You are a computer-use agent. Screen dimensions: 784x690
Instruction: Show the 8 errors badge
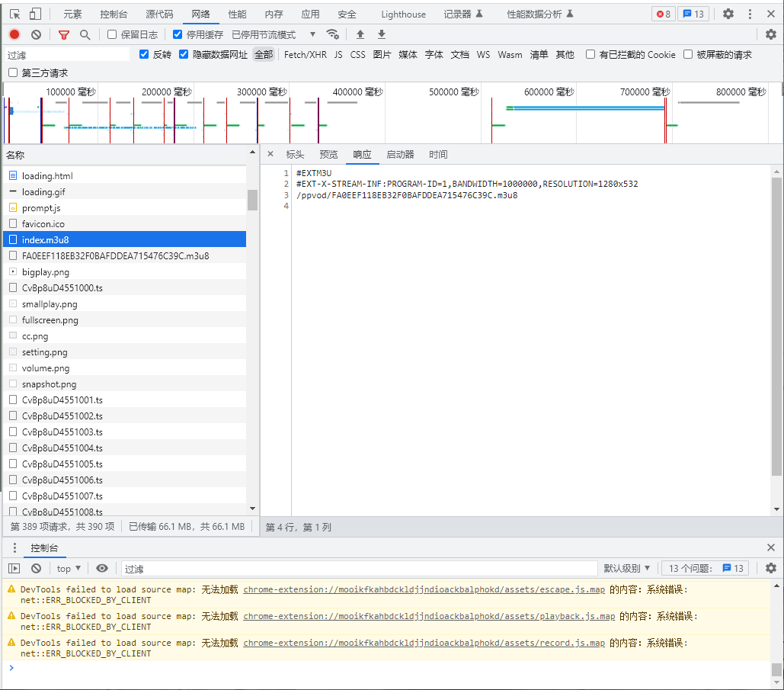[664, 14]
